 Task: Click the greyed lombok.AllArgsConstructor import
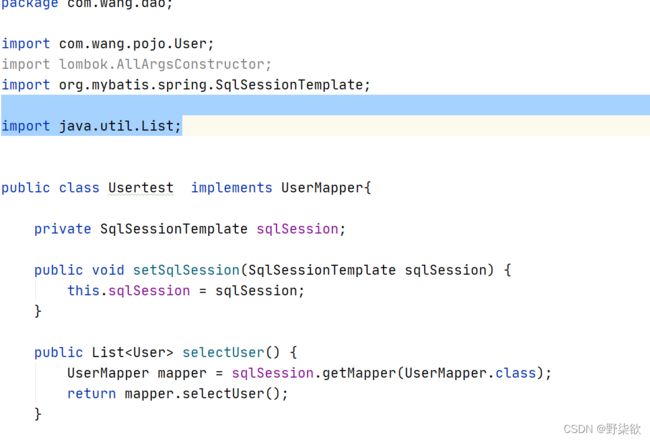pyautogui.click(x=136, y=64)
